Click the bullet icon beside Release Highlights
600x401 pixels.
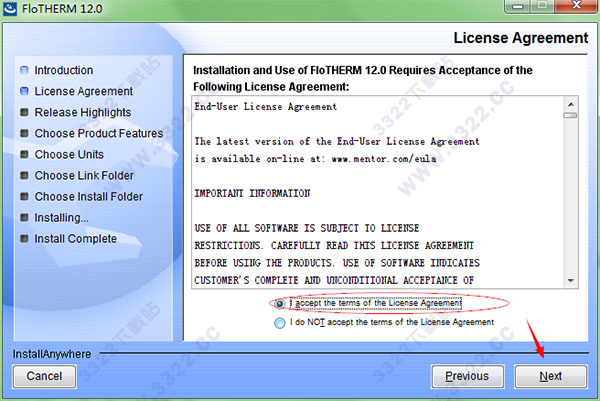24,112
